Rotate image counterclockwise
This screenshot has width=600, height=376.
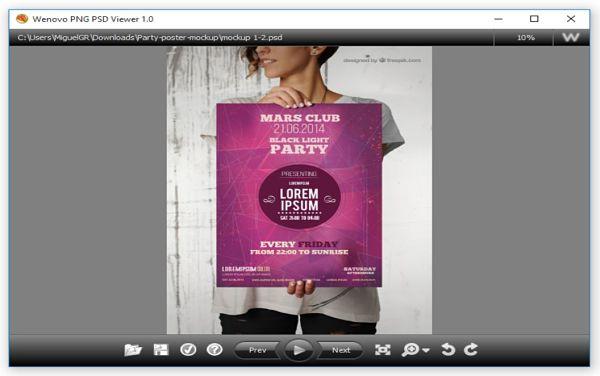pyautogui.click(x=448, y=350)
